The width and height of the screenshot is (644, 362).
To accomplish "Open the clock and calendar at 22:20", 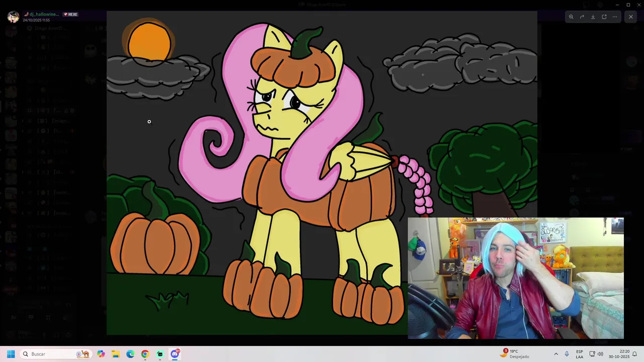I will [619, 354].
